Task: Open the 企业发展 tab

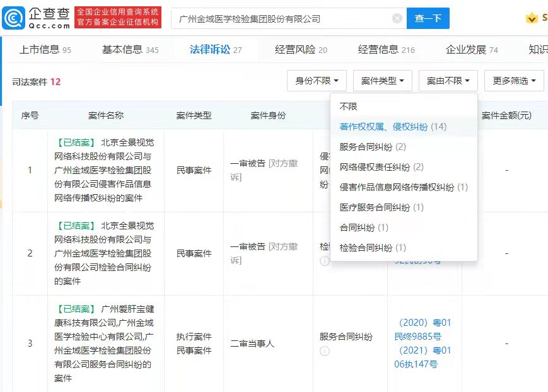Action: pyautogui.click(x=472, y=50)
